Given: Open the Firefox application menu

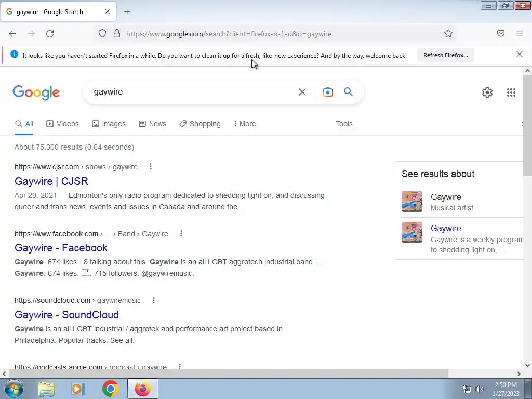Looking at the screenshot, I should click(520, 33).
